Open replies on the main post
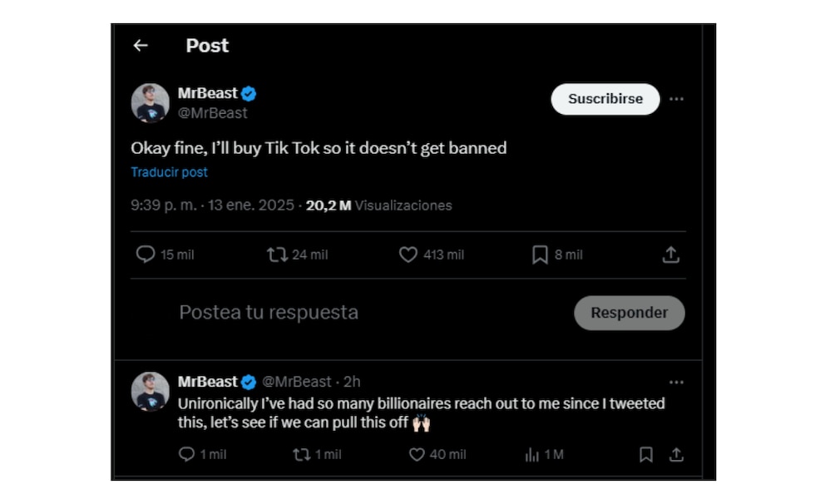Screen dimensions: 825x504 [x=146, y=255]
